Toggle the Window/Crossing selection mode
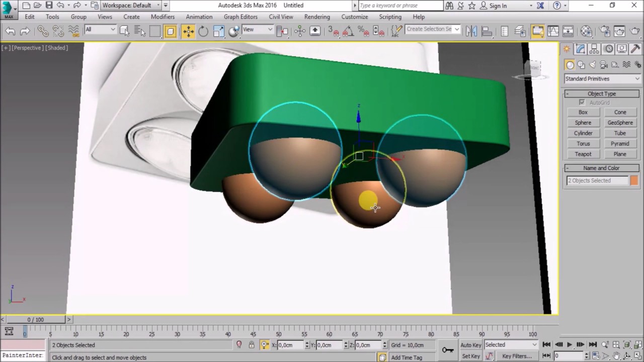 [x=171, y=31]
